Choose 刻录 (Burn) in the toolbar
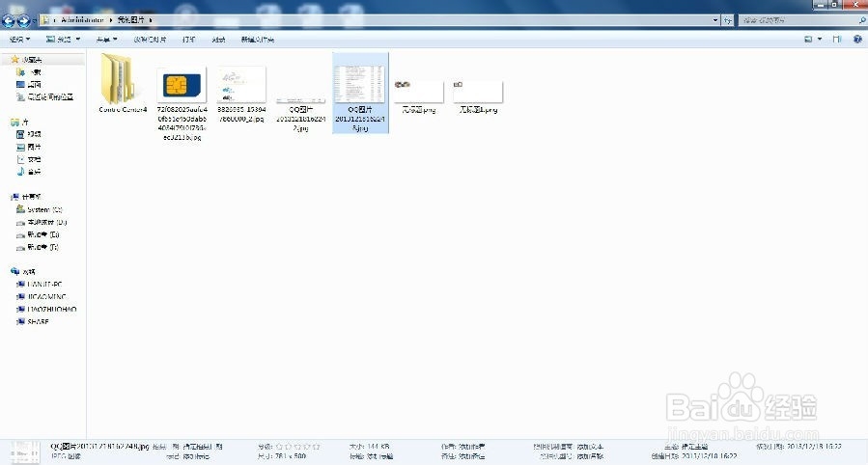The height and width of the screenshot is (465, 868). click(x=218, y=40)
